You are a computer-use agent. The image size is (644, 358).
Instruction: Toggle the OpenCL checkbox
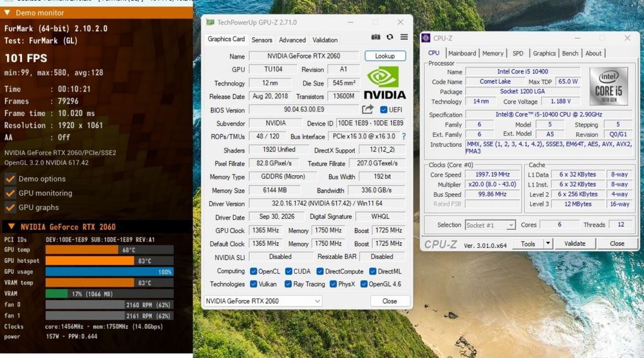pos(253,271)
